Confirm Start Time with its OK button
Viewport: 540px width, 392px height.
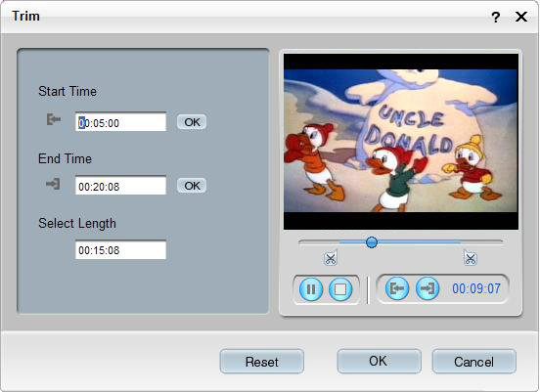[192, 122]
